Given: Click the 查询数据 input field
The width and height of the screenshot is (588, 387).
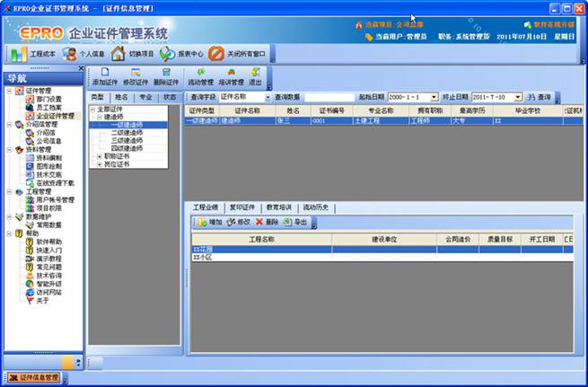Looking at the screenshot, I should point(329,97).
